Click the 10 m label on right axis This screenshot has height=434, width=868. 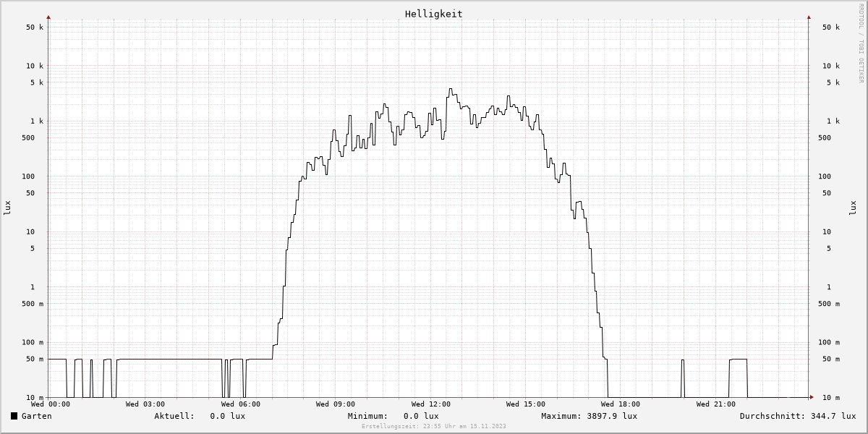click(x=831, y=398)
